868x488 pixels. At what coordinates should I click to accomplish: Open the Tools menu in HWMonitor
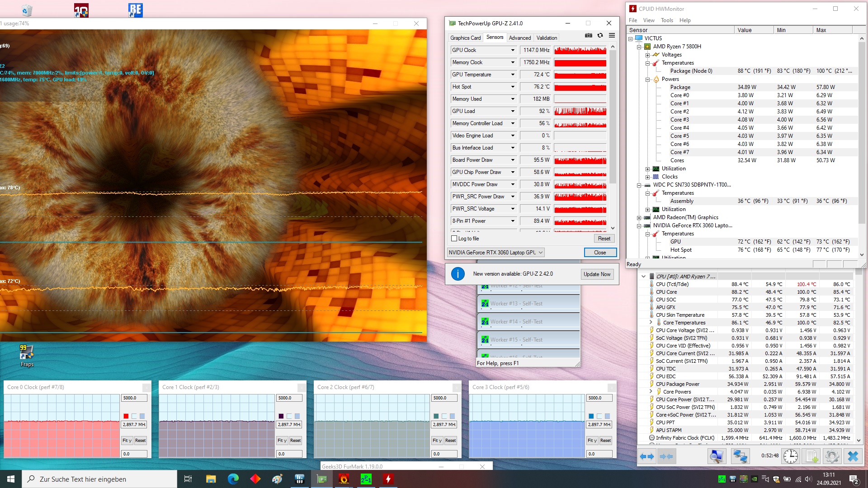pyautogui.click(x=666, y=20)
